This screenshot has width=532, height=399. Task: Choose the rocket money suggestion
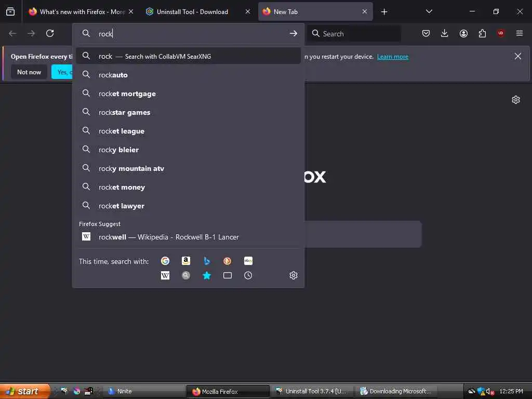188,187
